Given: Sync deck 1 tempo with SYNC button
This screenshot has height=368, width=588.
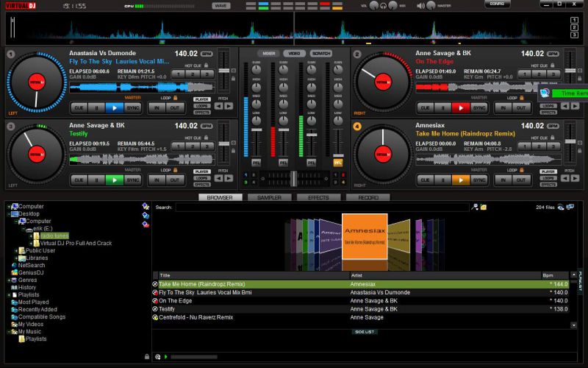Looking at the screenshot, I should coord(133,107).
